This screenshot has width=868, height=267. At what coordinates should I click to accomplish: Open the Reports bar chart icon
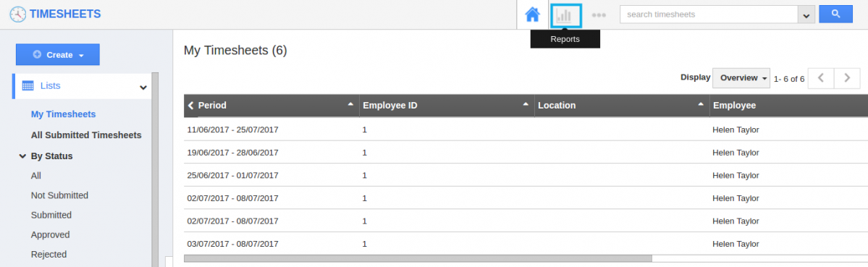[565, 15]
